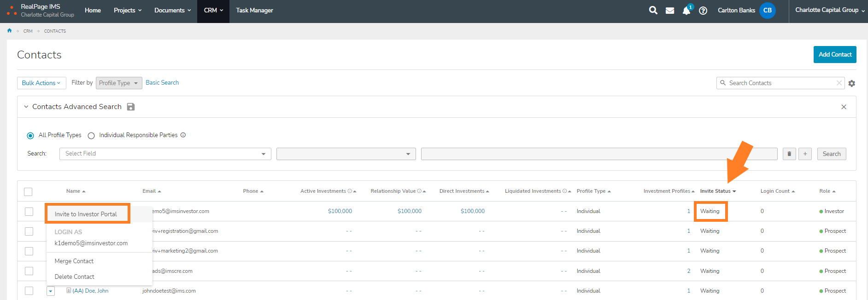The width and height of the screenshot is (868, 300).
Task: Choose Delete Contact option
Action: [75, 277]
